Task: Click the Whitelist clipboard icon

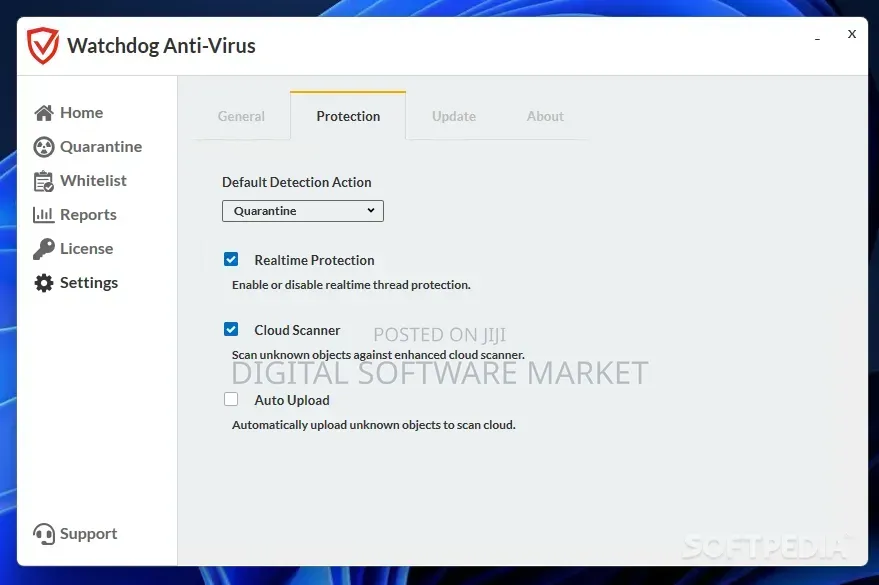Action: click(x=44, y=181)
